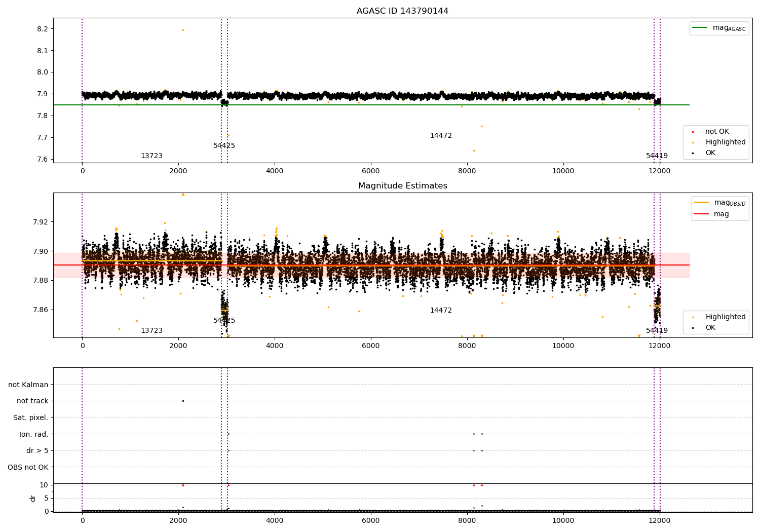Click the 'Ion. rad.' axis label

[x=34, y=434]
